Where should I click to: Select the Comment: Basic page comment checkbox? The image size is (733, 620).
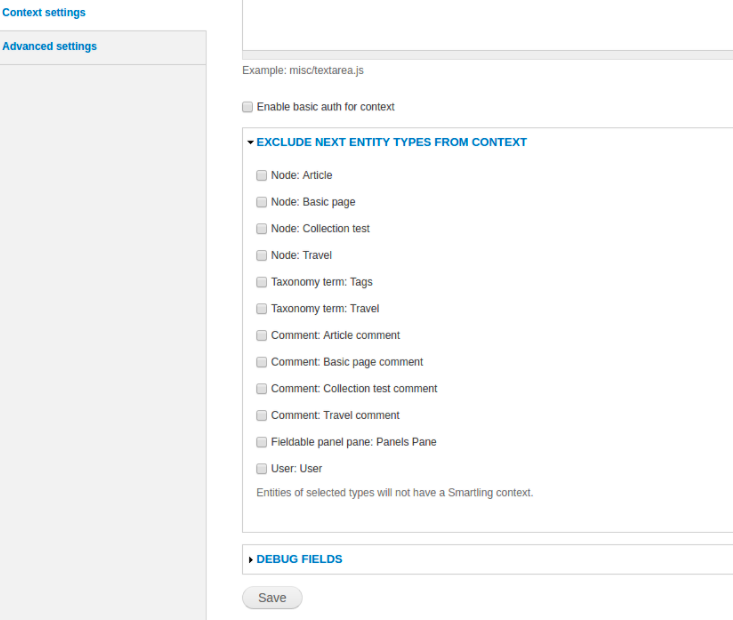coord(261,362)
